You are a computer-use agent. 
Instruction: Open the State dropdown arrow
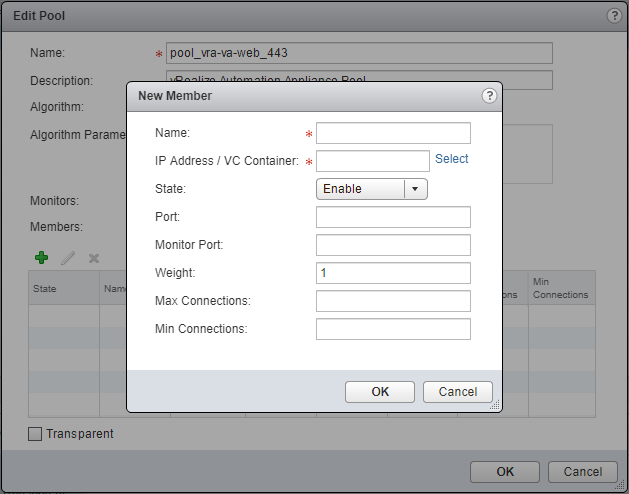pyautogui.click(x=416, y=189)
